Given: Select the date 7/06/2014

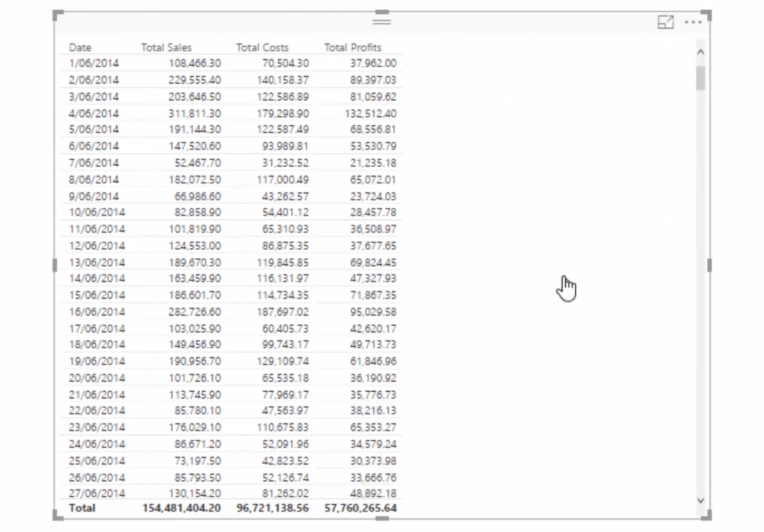Looking at the screenshot, I should coord(93,162).
